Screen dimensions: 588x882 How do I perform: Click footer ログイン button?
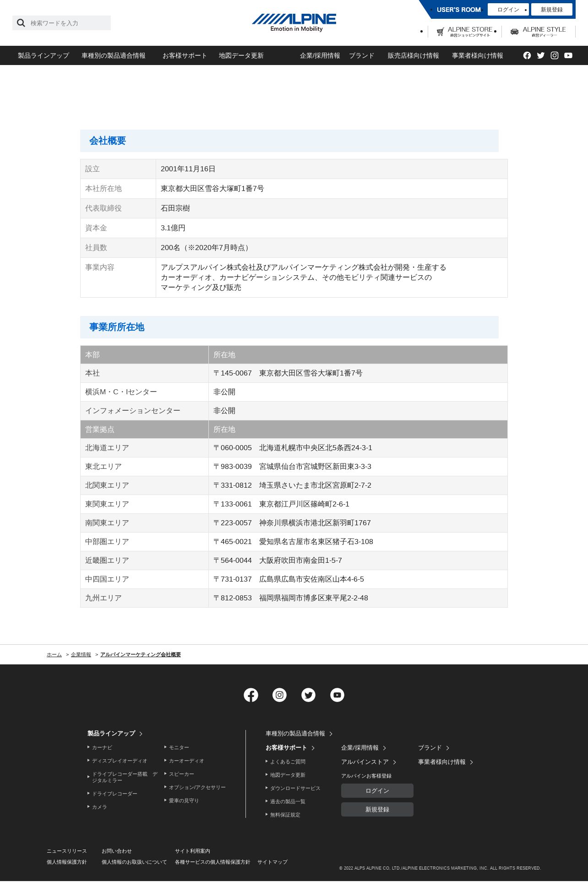pos(377,791)
